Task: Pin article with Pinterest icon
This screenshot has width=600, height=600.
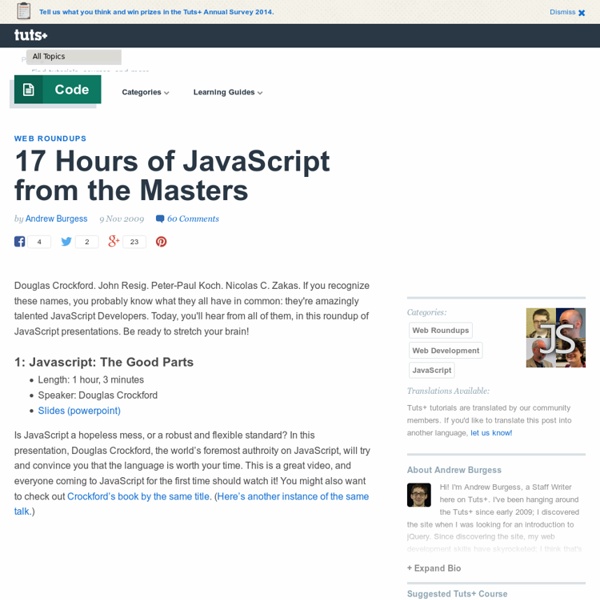Action: (161, 241)
